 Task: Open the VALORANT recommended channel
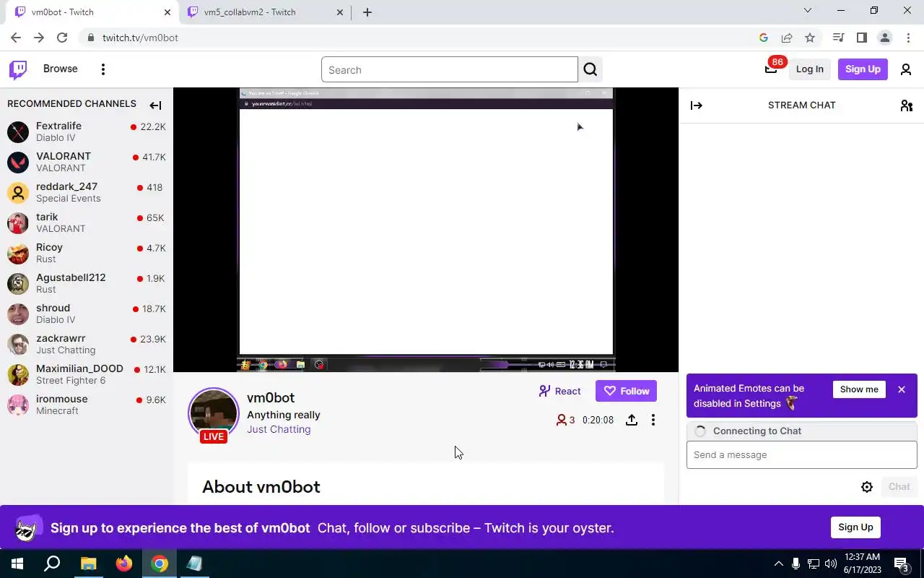click(87, 163)
